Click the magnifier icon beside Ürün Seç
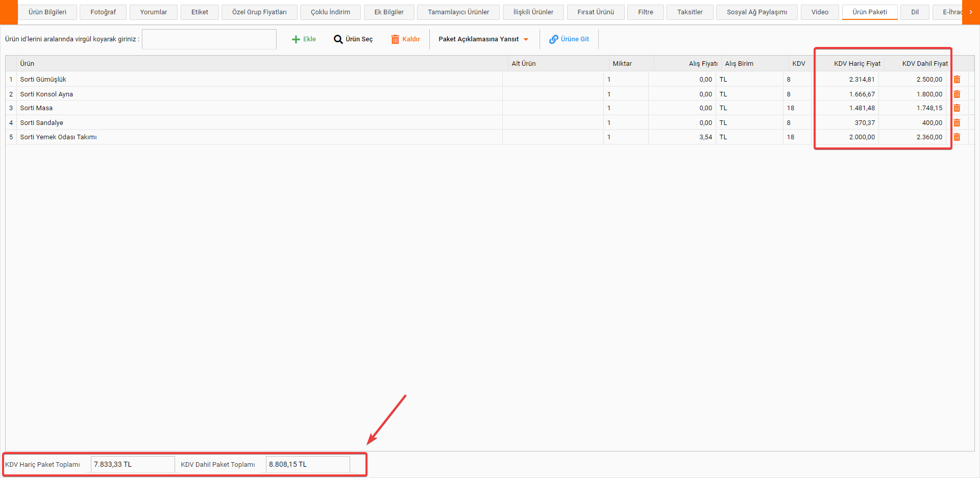Viewport: 980px width, 478px height. 338,39
